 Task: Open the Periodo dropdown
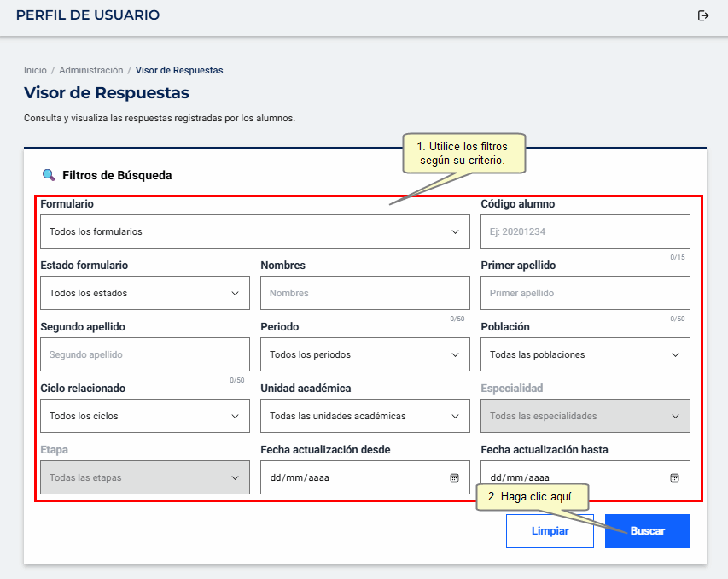[365, 354]
